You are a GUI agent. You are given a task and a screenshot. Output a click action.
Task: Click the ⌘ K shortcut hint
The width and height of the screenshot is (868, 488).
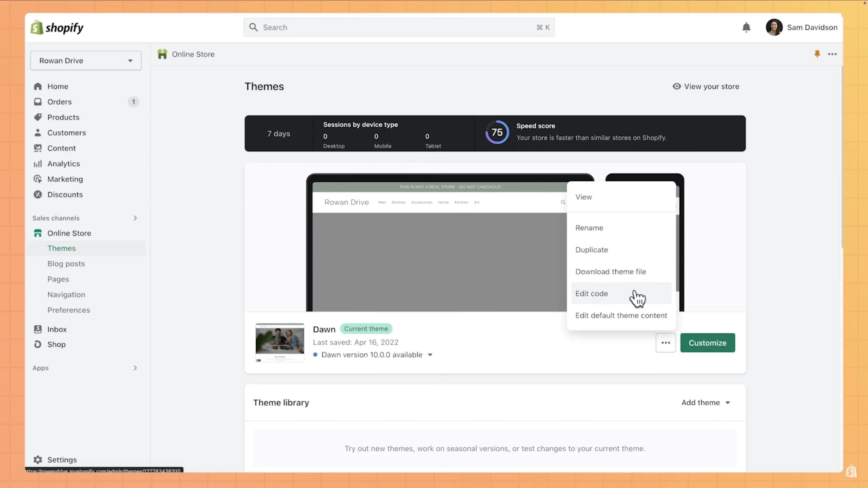click(x=543, y=27)
